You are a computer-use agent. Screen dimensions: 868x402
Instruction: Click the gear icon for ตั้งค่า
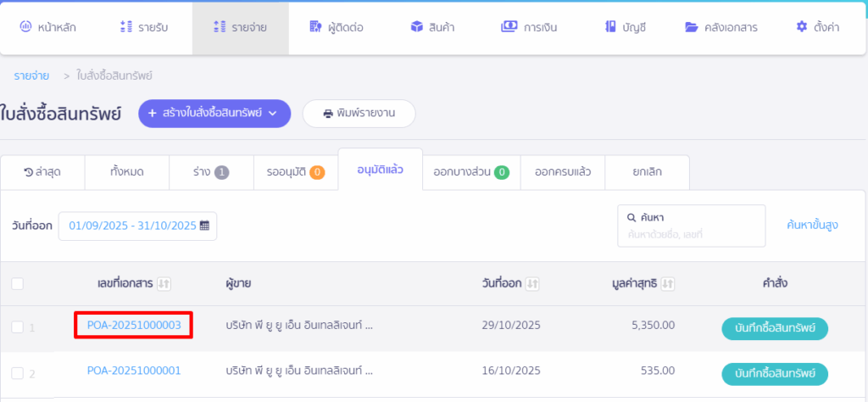[x=802, y=27]
